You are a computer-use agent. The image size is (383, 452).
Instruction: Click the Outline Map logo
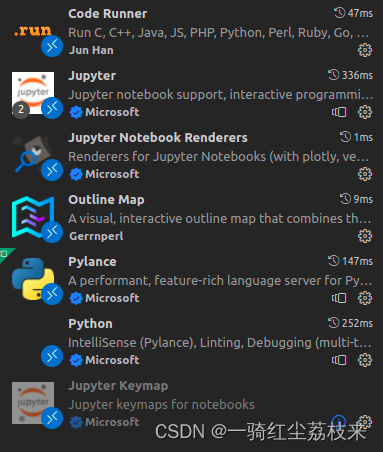33,217
